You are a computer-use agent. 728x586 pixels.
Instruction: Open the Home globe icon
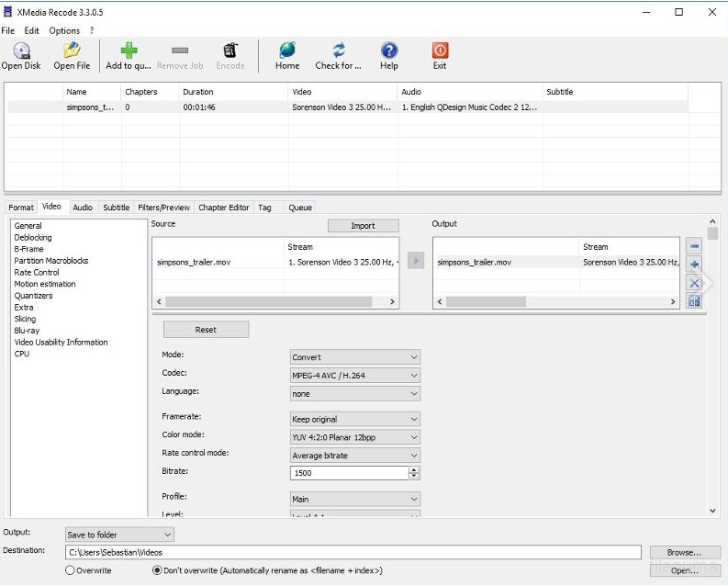[287, 51]
